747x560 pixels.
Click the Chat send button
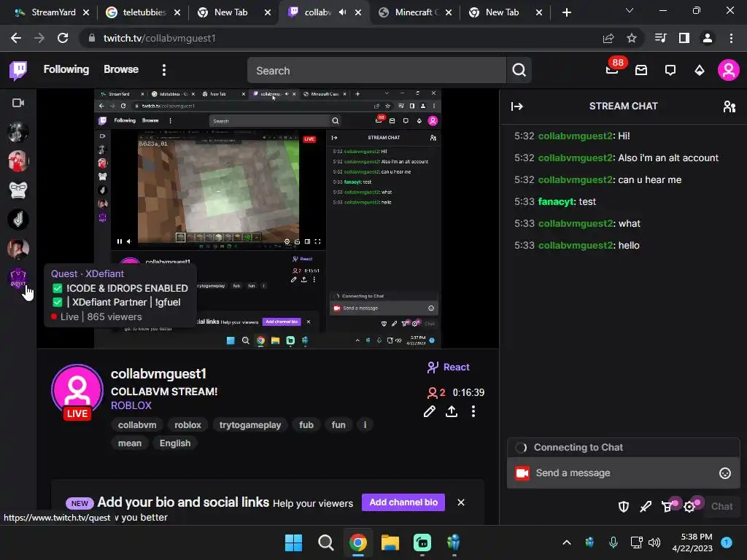pos(721,507)
